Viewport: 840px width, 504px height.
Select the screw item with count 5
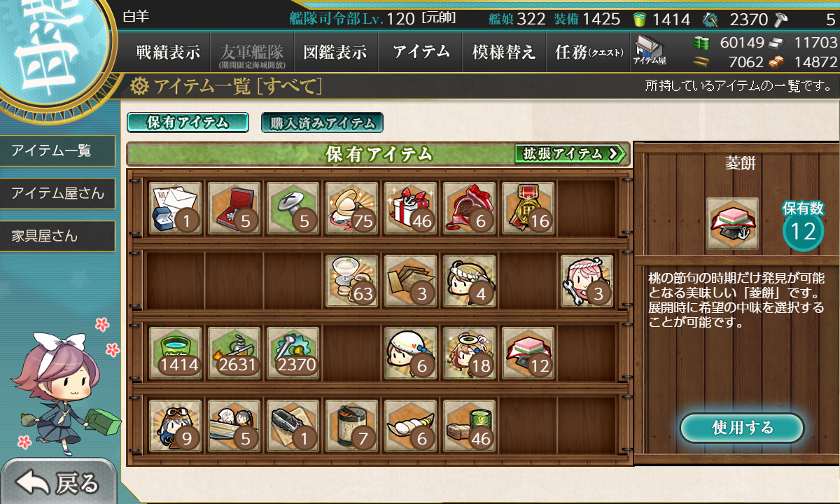[x=293, y=208]
